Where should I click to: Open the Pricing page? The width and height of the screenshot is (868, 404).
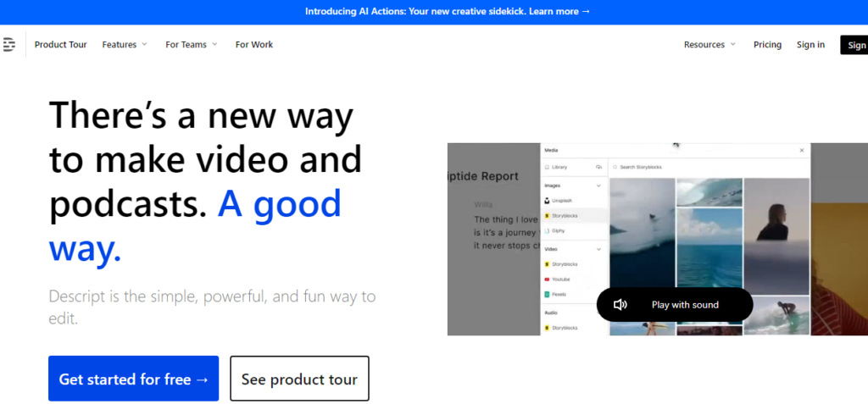[x=767, y=45]
